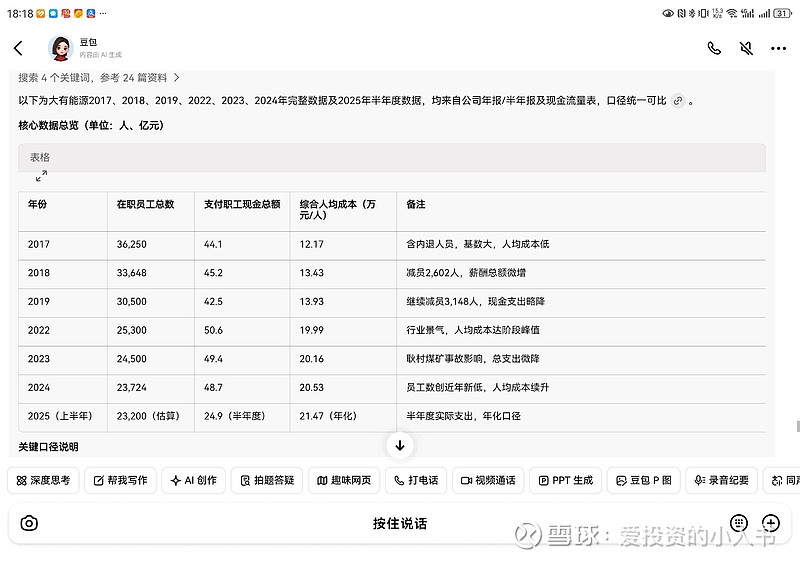Image resolution: width=800 pixels, height=561 pixels.
Task: Open 录音纪要 recording notes
Action: (720, 480)
